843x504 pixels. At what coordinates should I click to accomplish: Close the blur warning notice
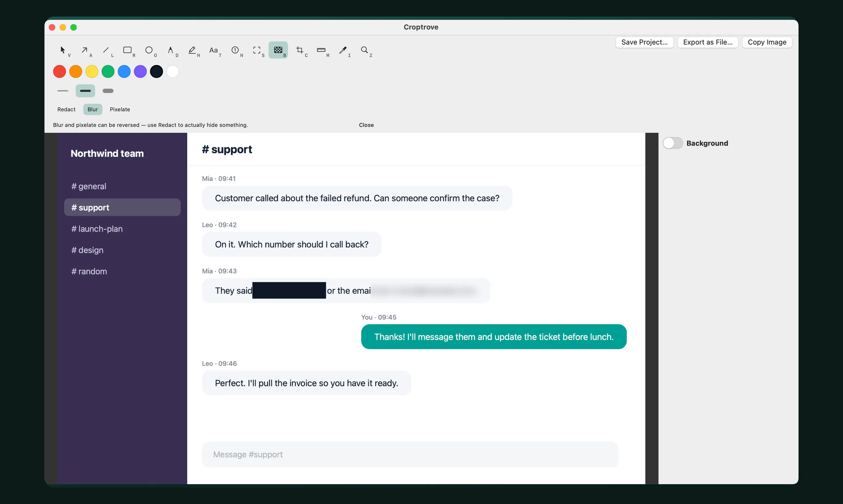point(366,125)
